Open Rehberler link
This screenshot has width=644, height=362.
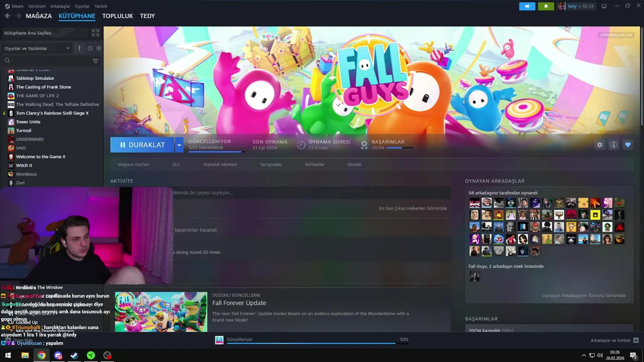point(314,164)
